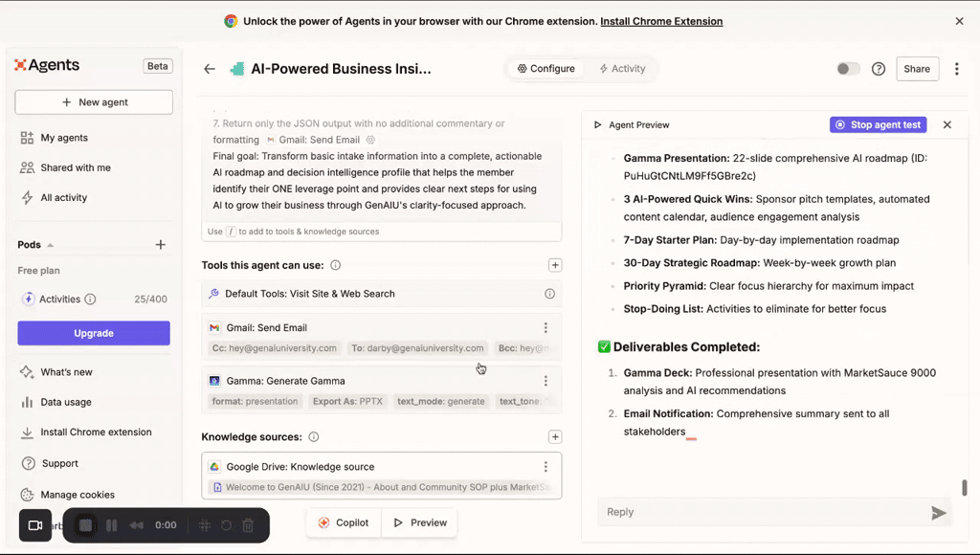The width and height of the screenshot is (980, 555).
Task: Dismiss the Chrome extension banner
Action: [x=959, y=21]
